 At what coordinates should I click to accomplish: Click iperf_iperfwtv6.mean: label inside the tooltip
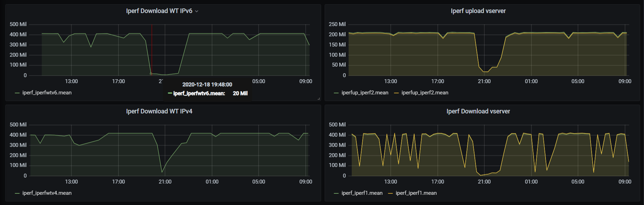click(199, 93)
